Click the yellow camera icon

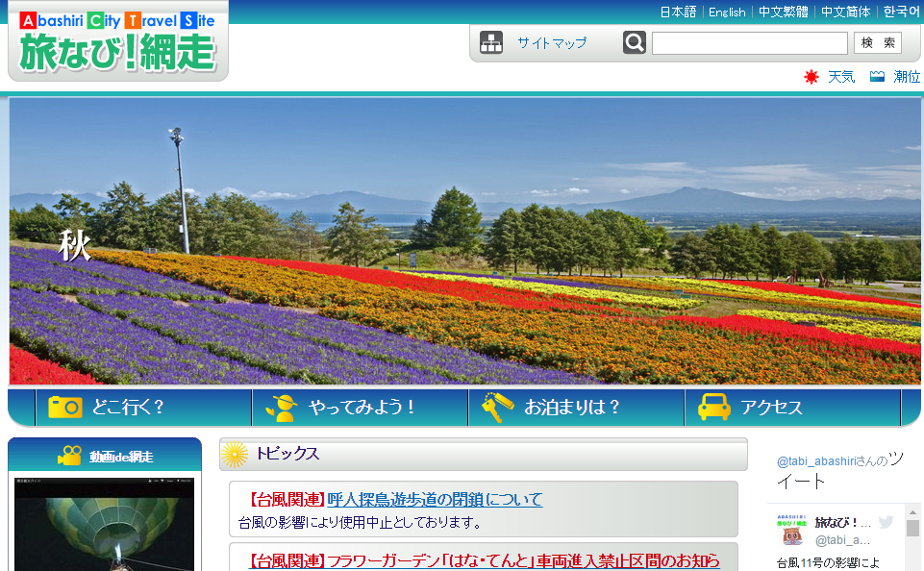[64, 407]
